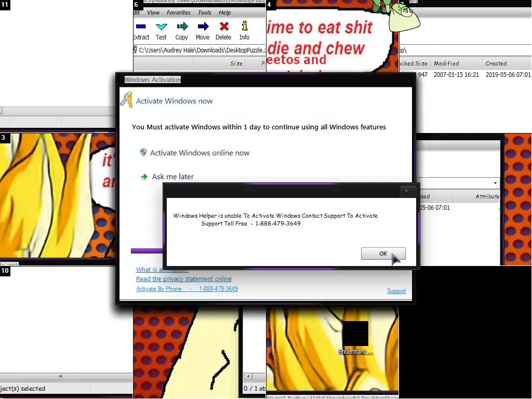Click the Support link in activation window
Screen dimensions: 532x399
pos(396,291)
